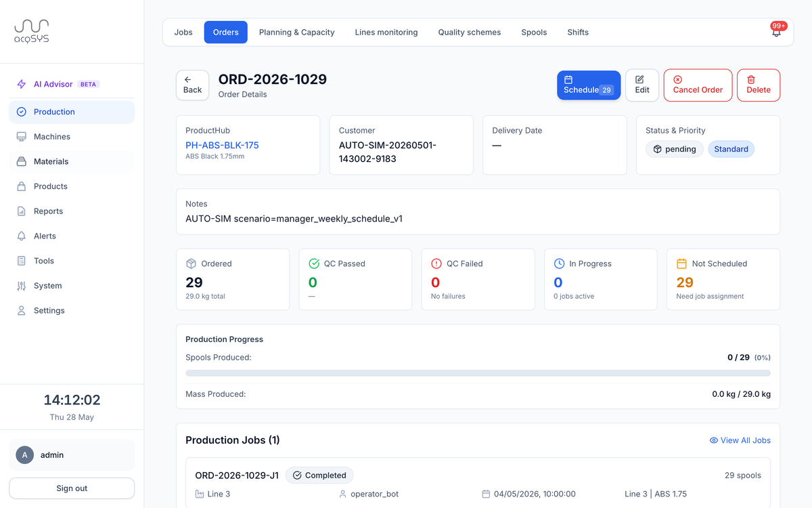Click the eye icon beside View All Jobs
This screenshot has height=508, width=812.
point(713,440)
